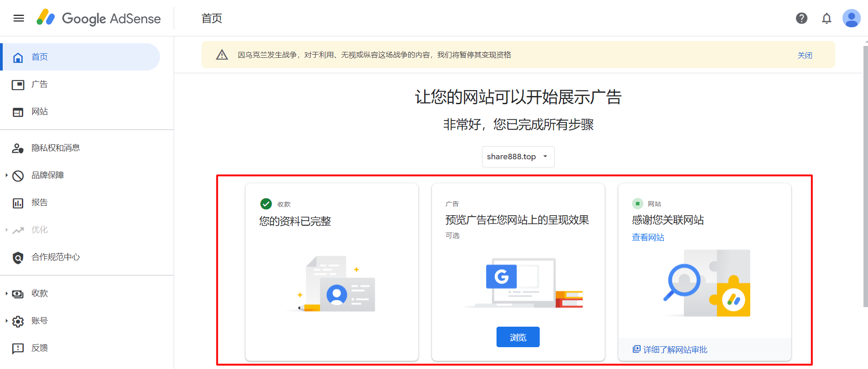The width and height of the screenshot is (868, 369).
Task: Open the share888.top site dropdown
Action: 518,157
